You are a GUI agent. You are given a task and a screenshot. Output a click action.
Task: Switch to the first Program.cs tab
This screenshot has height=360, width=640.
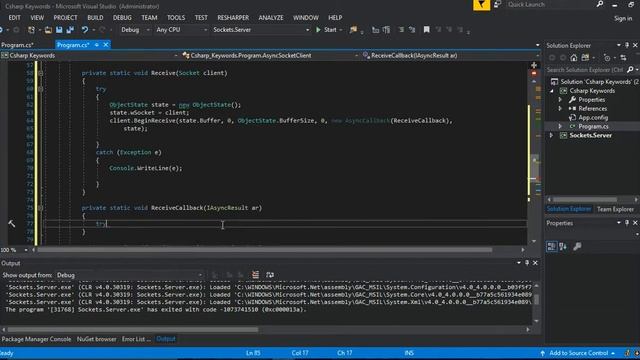tap(18, 45)
